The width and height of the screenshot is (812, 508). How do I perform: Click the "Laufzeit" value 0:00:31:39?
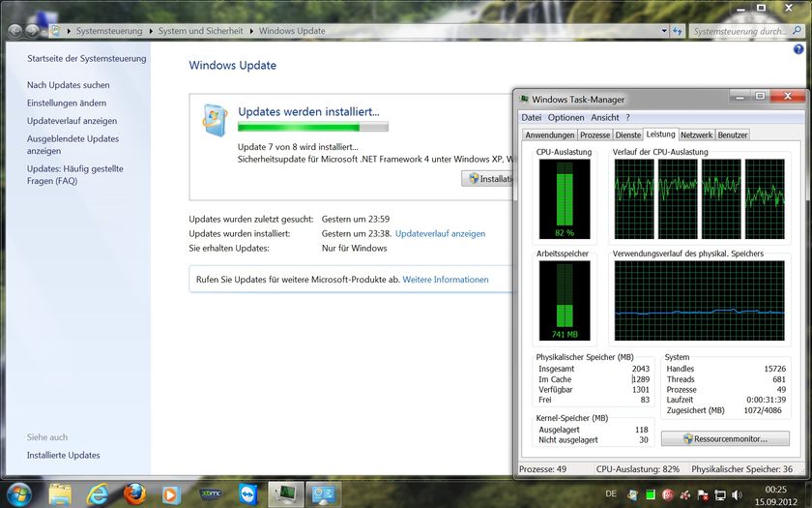click(x=766, y=400)
